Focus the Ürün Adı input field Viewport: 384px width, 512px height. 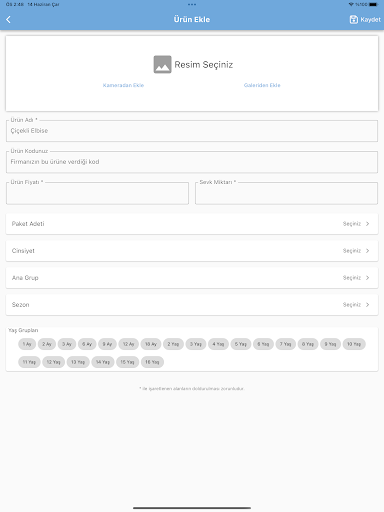click(x=192, y=131)
